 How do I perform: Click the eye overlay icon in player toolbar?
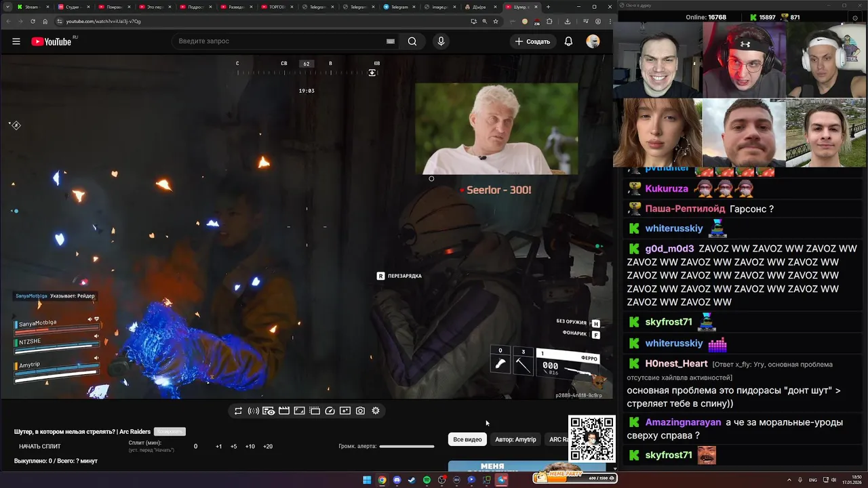coord(269,411)
